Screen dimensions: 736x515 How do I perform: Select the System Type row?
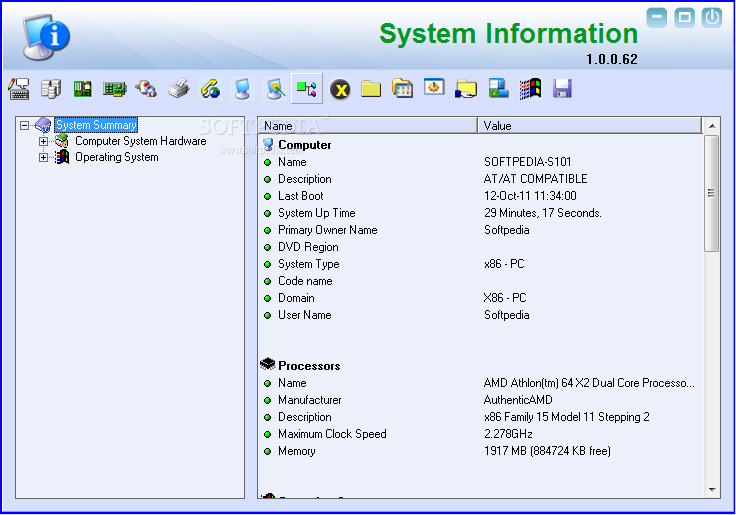tap(481, 264)
